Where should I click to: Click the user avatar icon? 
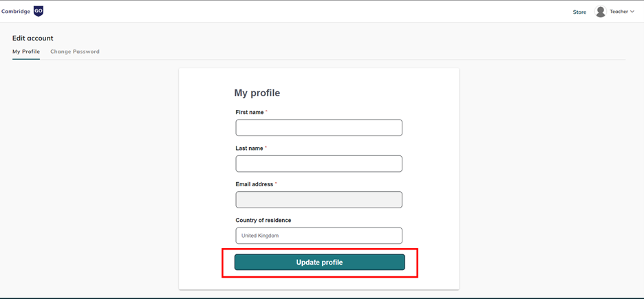pos(601,12)
